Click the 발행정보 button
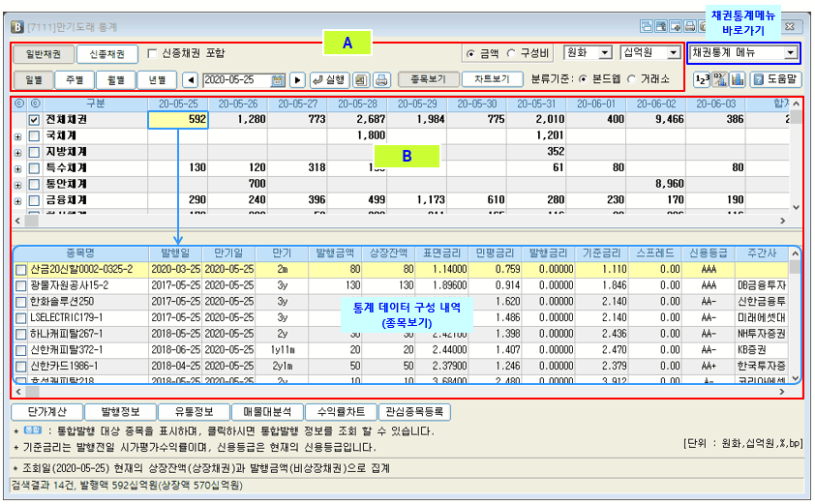This screenshot has height=504, width=815. point(120,412)
